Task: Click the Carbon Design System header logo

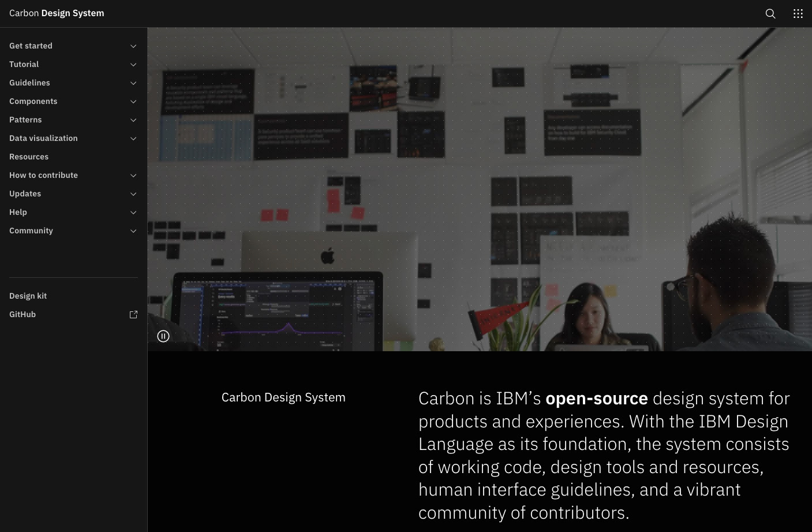Action: 57,13
